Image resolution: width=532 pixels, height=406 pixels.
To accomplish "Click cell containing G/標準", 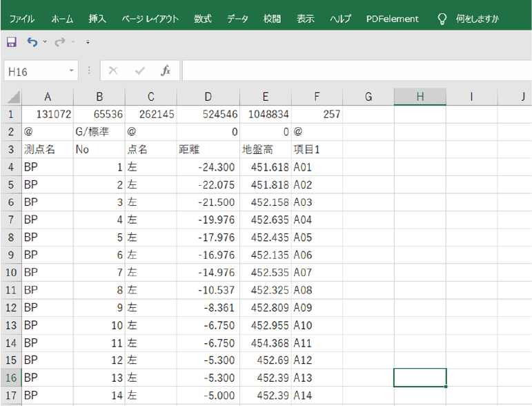I will click(99, 132).
